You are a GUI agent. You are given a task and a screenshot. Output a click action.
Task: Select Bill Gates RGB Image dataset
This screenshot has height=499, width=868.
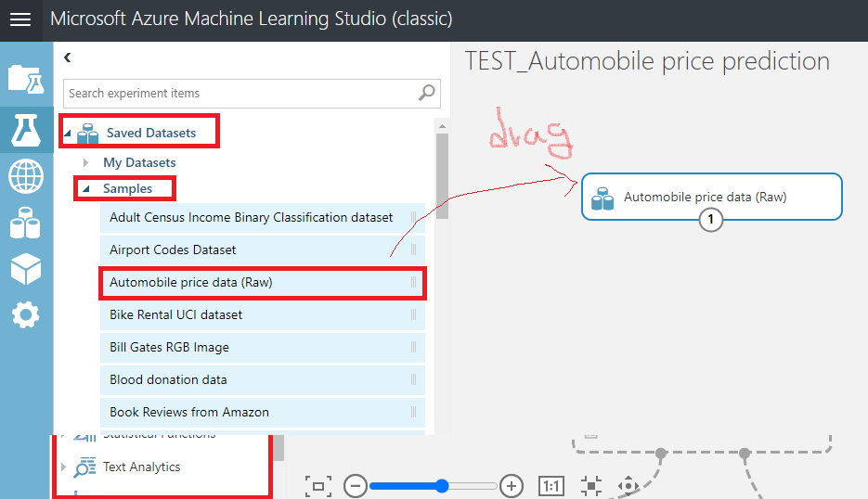click(x=263, y=348)
